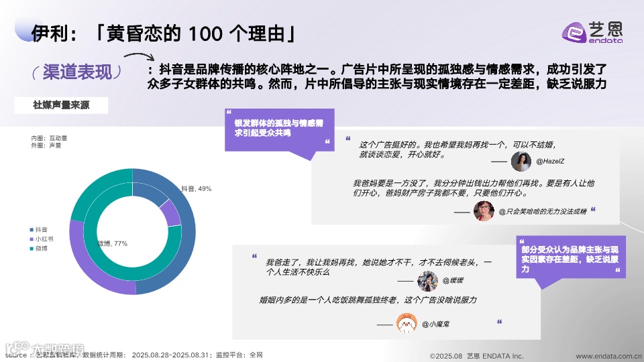Screen dimensions: 644x362
Task: Click the 监控平台: 全网 footer text
Action: click(239, 355)
